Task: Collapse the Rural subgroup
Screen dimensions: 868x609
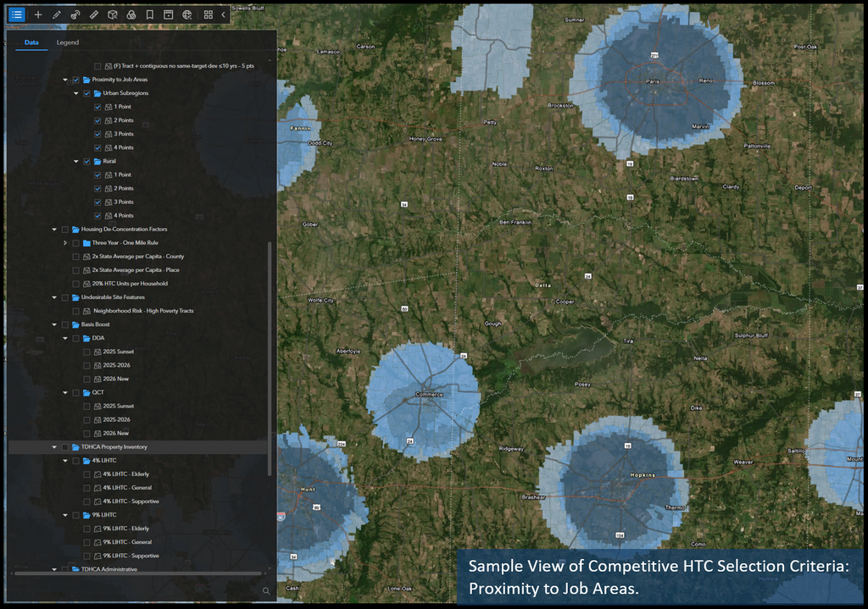Action: (76, 161)
